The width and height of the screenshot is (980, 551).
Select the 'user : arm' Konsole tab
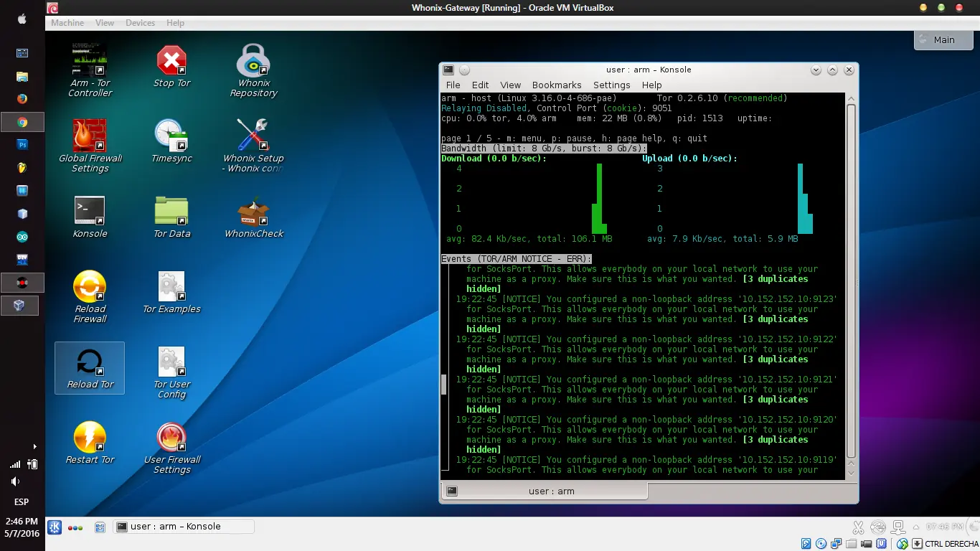(x=545, y=491)
